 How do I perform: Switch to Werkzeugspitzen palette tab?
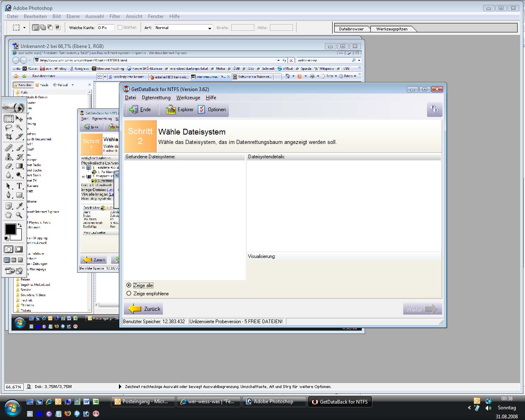pos(392,29)
